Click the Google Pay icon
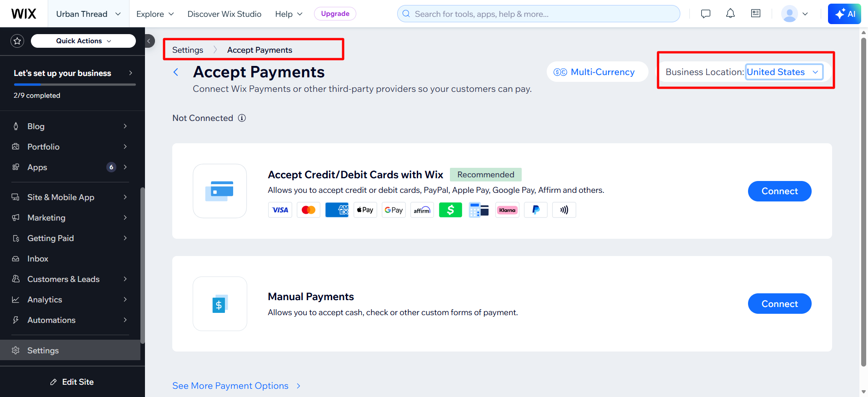Screen dimensions: 868x397 [x=394, y=210]
